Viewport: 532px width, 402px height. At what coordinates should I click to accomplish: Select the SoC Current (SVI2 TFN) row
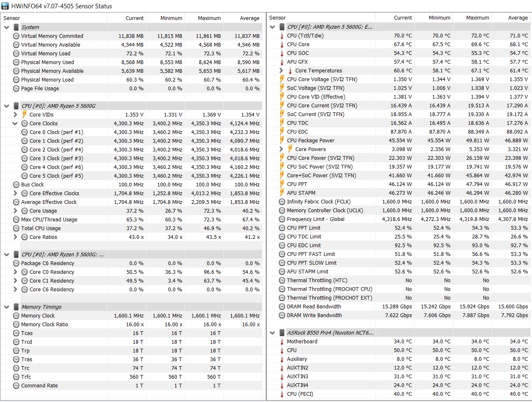pyautogui.click(x=399, y=114)
